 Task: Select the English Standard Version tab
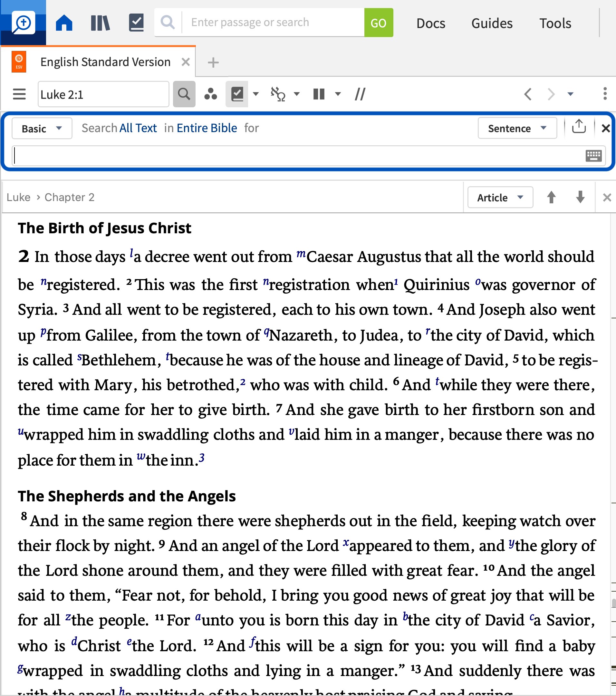[105, 62]
